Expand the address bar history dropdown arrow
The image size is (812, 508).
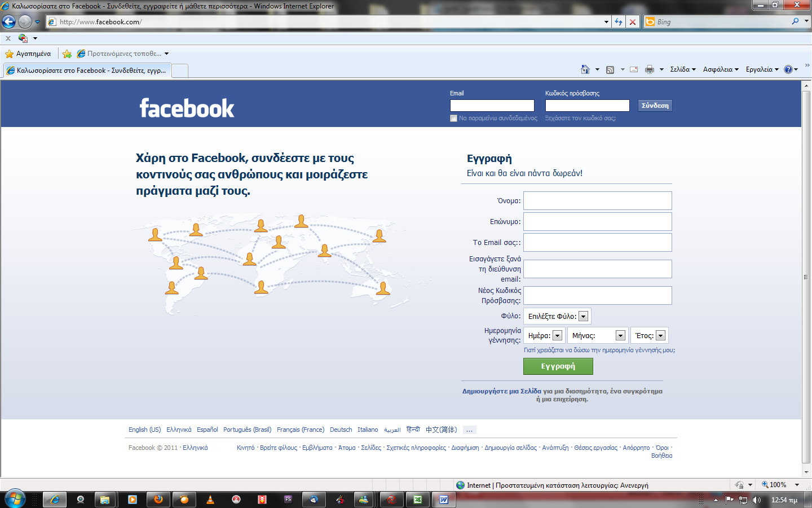tap(606, 22)
